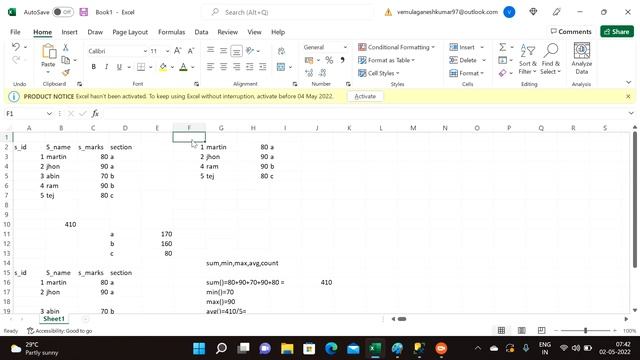Viewport: 640px width, 360px height.
Task: Select the Format Painter brush
Action: (x=65, y=73)
